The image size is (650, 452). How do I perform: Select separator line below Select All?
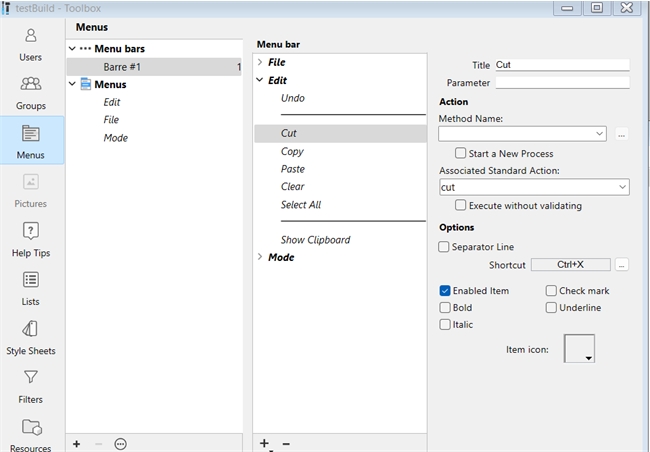tap(353, 221)
